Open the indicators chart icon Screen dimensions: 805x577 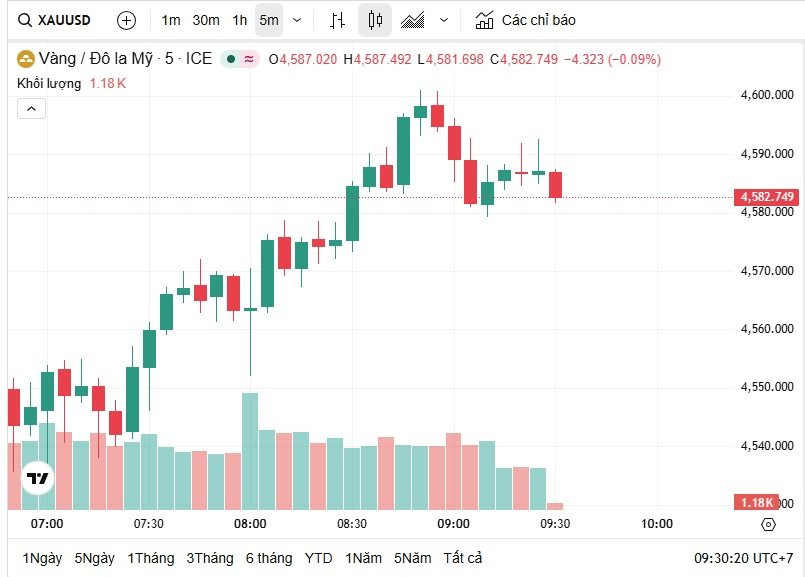484,20
